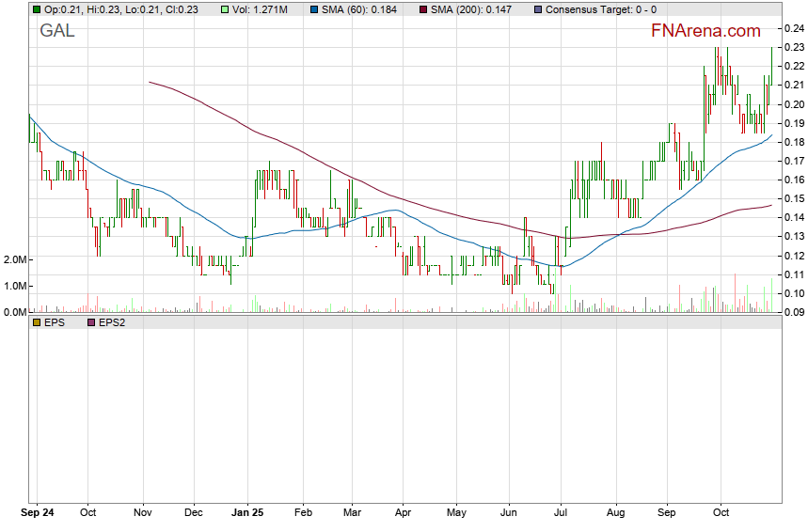Open the FNArena.com watermark link
This screenshot has height=532, width=808.
pyautogui.click(x=705, y=31)
